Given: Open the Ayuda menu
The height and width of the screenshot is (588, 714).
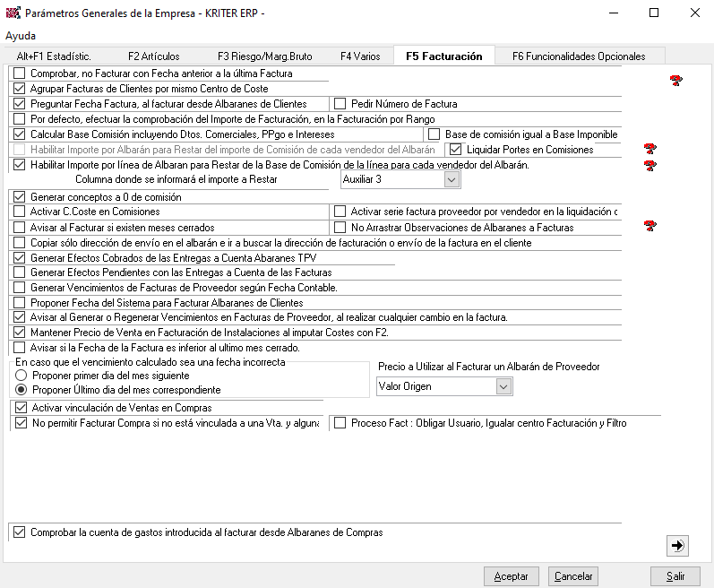Looking at the screenshot, I should (21, 36).
